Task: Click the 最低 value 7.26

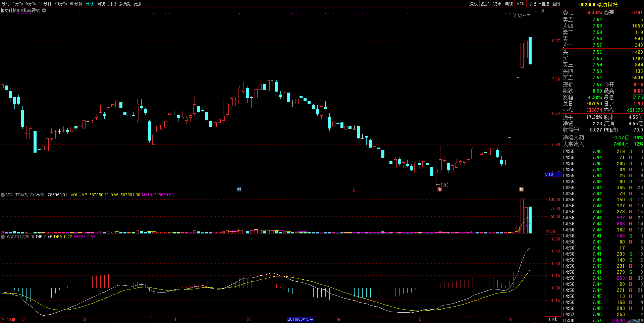Action: pos(638,97)
